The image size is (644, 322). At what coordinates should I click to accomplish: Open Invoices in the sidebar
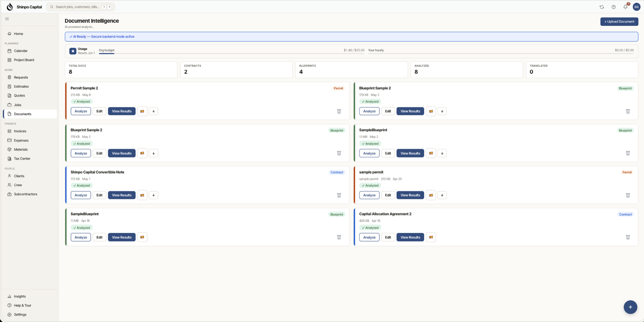[x=29, y=131]
